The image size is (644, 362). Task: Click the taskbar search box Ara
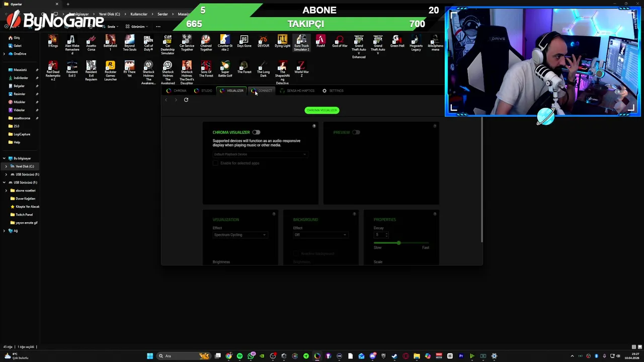[184, 356]
